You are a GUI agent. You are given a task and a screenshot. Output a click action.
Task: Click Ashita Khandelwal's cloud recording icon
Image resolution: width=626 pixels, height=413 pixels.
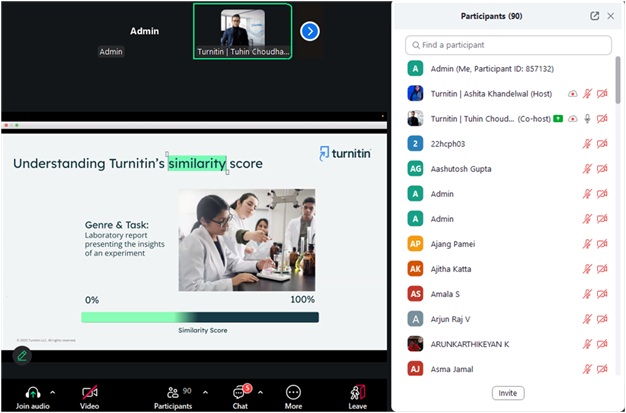point(573,94)
